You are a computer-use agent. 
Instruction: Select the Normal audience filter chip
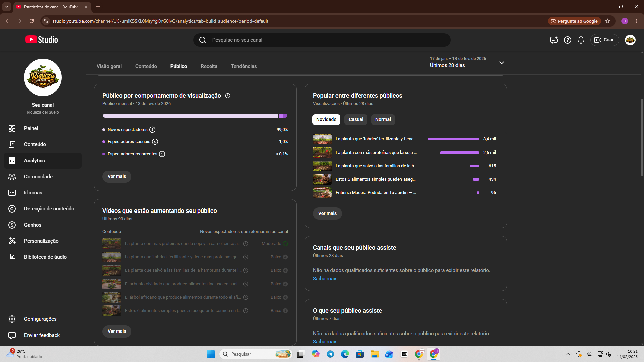click(383, 120)
